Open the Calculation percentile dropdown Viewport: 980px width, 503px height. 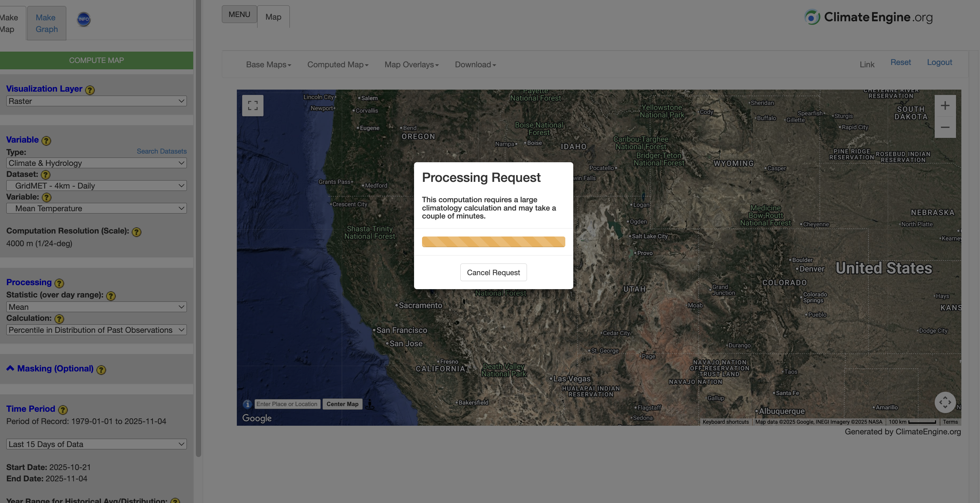coord(96,330)
